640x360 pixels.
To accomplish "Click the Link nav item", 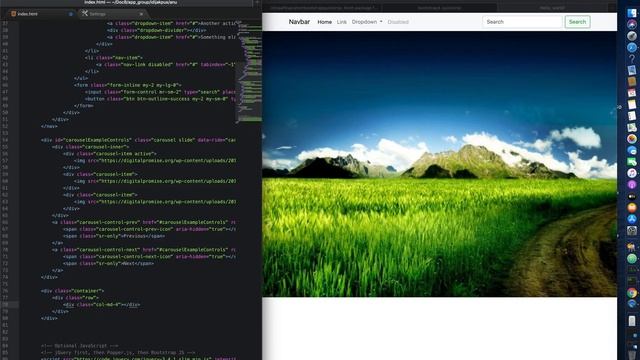I will click(x=342, y=22).
